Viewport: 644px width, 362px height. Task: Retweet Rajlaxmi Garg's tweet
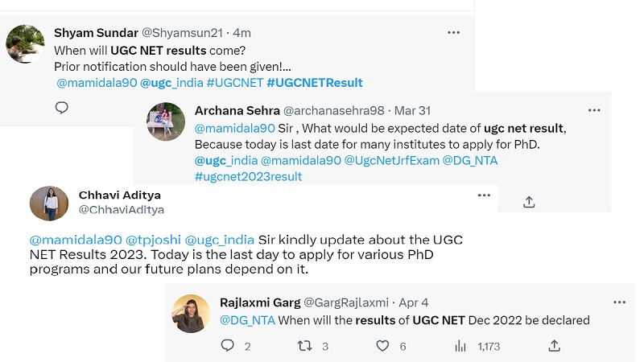coord(305,346)
